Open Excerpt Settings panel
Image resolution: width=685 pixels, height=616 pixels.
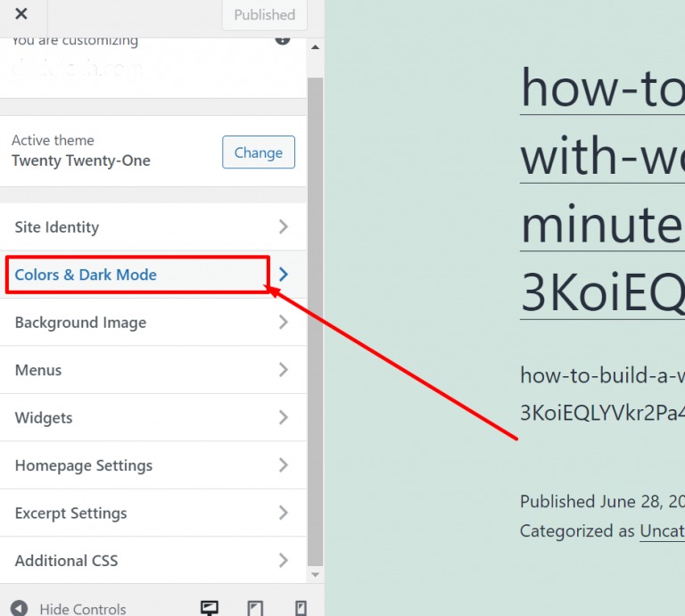(70, 513)
